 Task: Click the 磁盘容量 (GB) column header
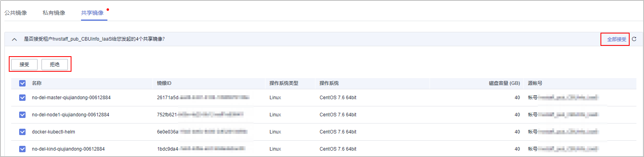[504, 83]
